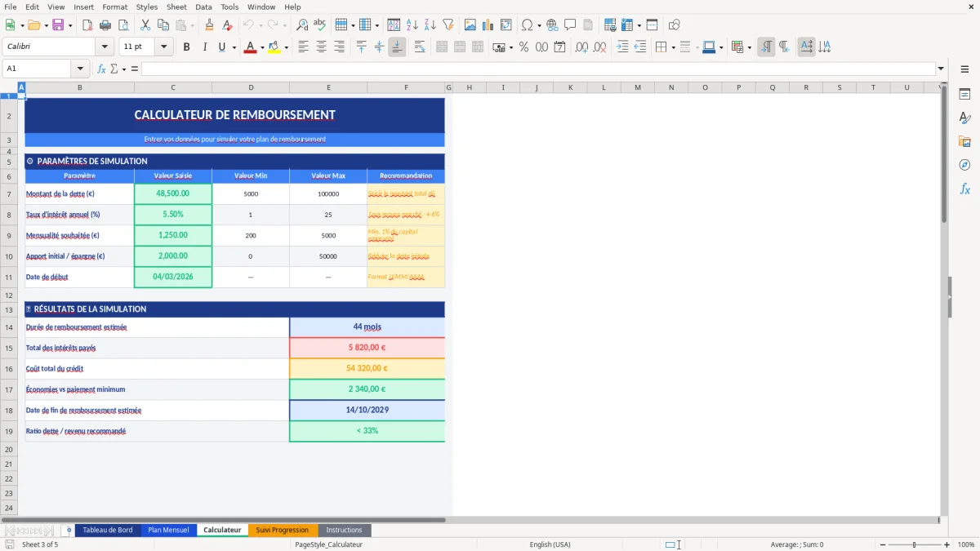Apply red font color swatch
This screenshot has height=551, width=980.
(250, 47)
